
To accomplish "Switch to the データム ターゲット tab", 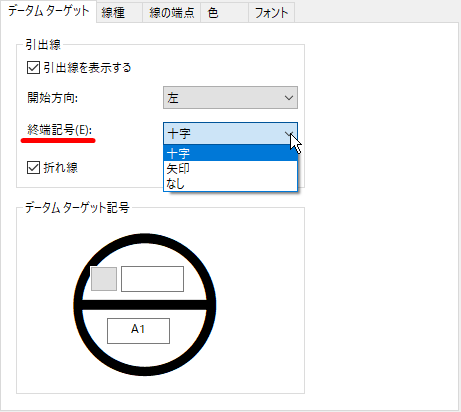I will [x=48, y=11].
